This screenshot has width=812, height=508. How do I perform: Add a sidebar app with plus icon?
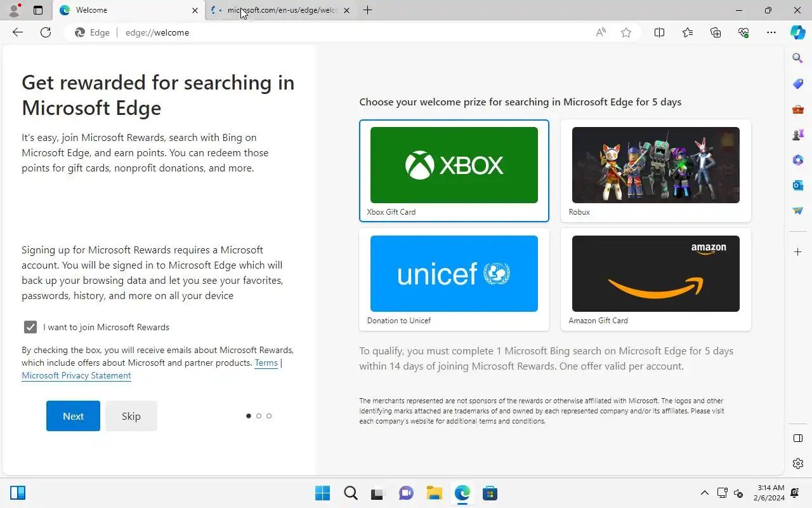point(798,252)
